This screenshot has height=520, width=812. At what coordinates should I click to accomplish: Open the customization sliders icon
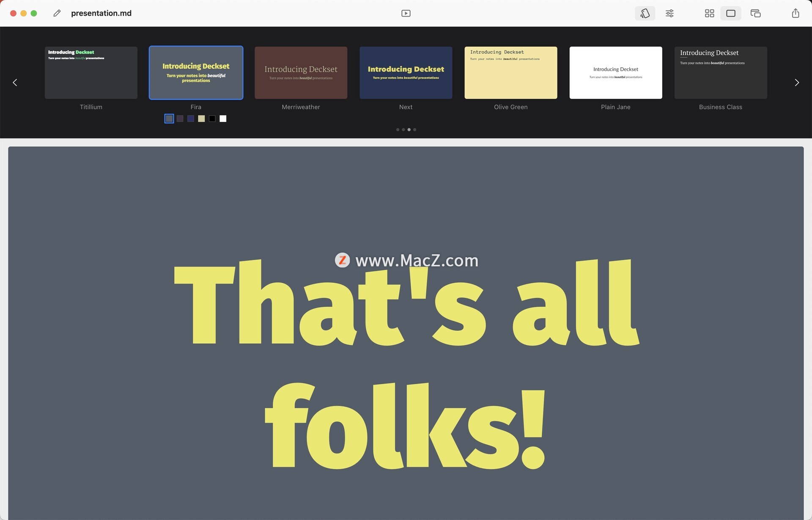click(669, 13)
